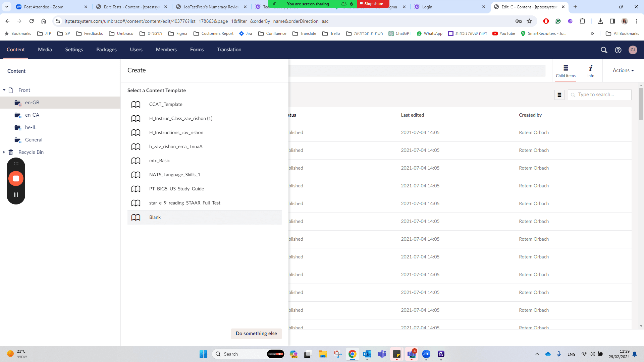Image resolution: width=644 pixels, height=362 pixels.
Task: Show hidden system tray icons
Action: click(537, 354)
